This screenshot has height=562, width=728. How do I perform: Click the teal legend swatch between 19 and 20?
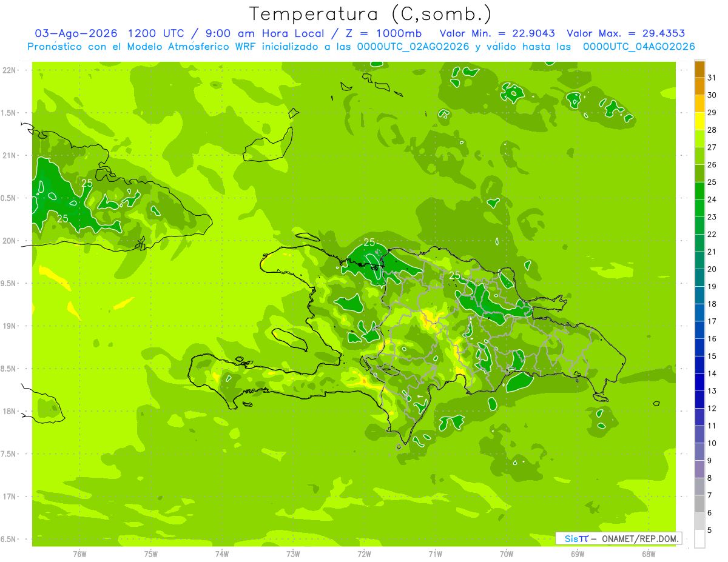(x=700, y=278)
